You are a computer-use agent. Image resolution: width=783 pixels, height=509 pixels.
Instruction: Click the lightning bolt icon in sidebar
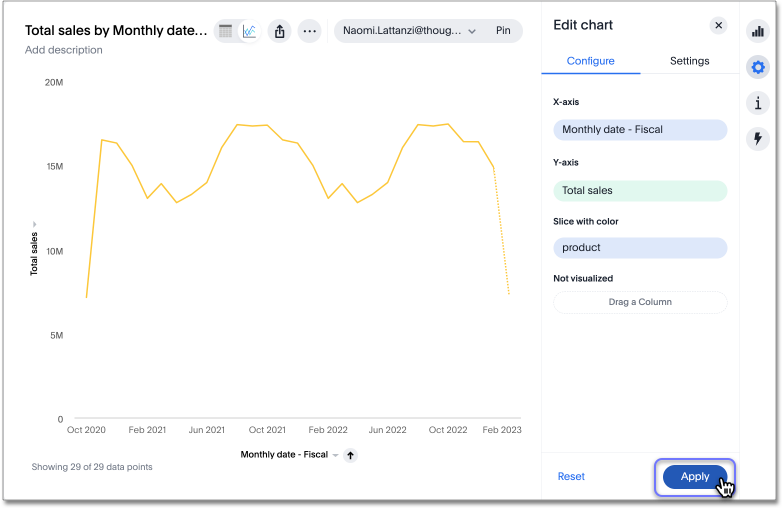(x=758, y=139)
